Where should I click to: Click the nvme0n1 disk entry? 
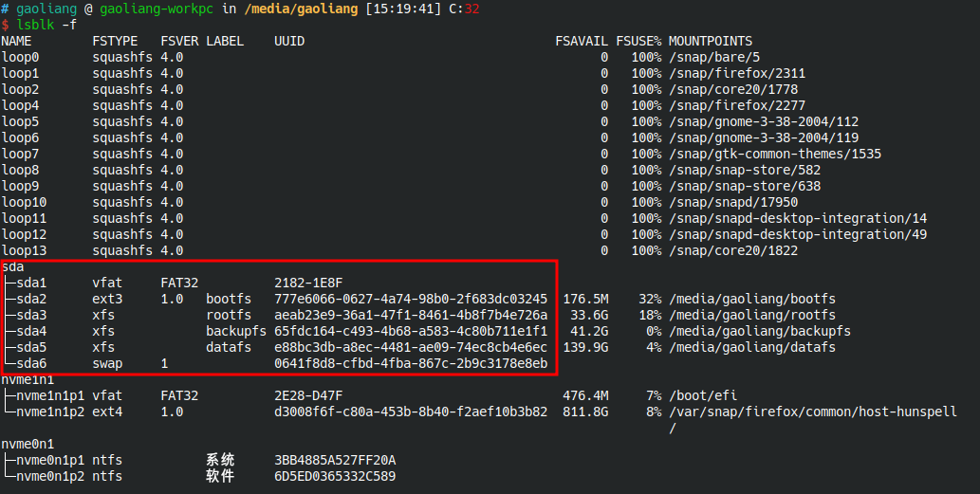click(x=28, y=444)
